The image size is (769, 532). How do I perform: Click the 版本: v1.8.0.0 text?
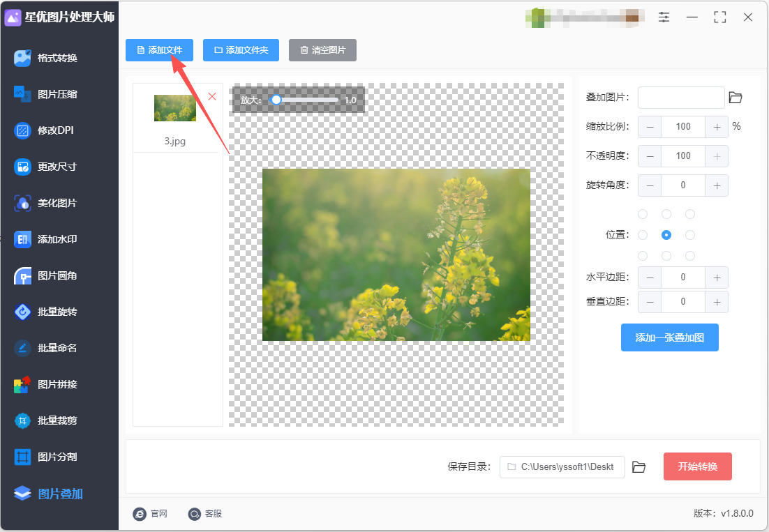coord(724,513)
